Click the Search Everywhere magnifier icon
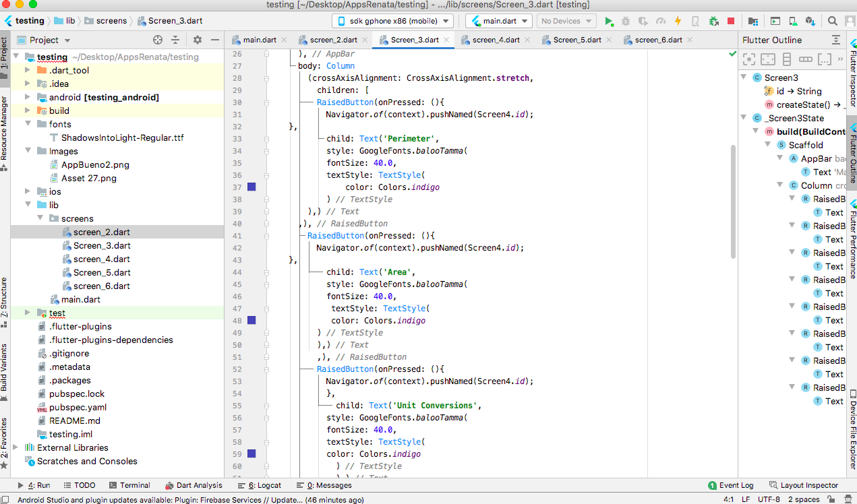 tap(833, 21)
